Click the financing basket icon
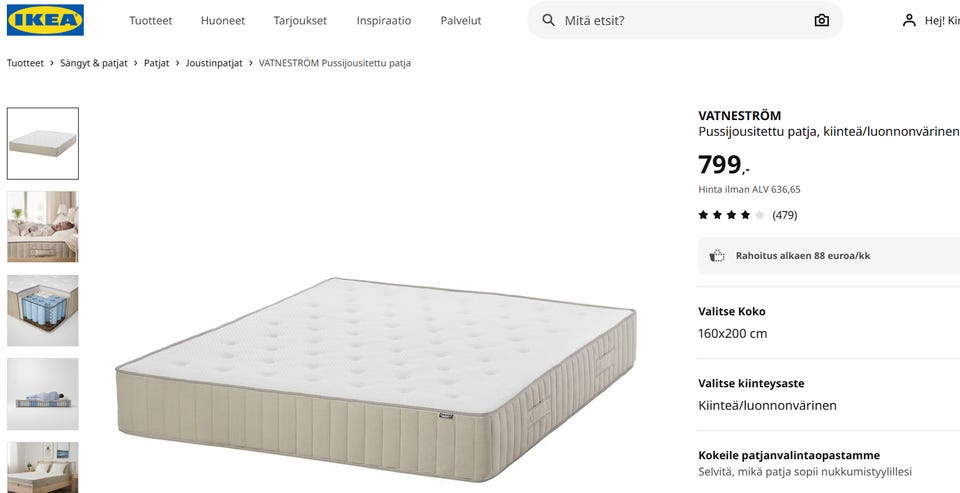Viewport: 960px width, 493px height. pos(717,256)
